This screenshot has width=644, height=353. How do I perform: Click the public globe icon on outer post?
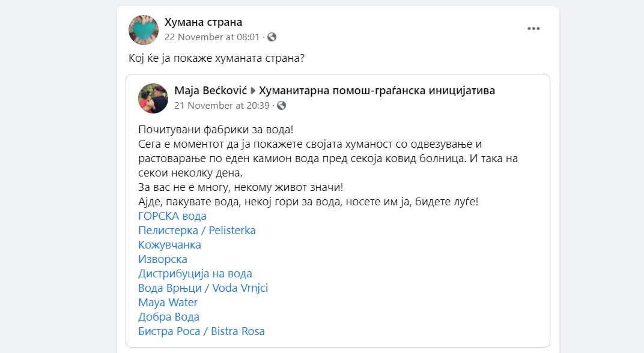click(x=272, y=37)
